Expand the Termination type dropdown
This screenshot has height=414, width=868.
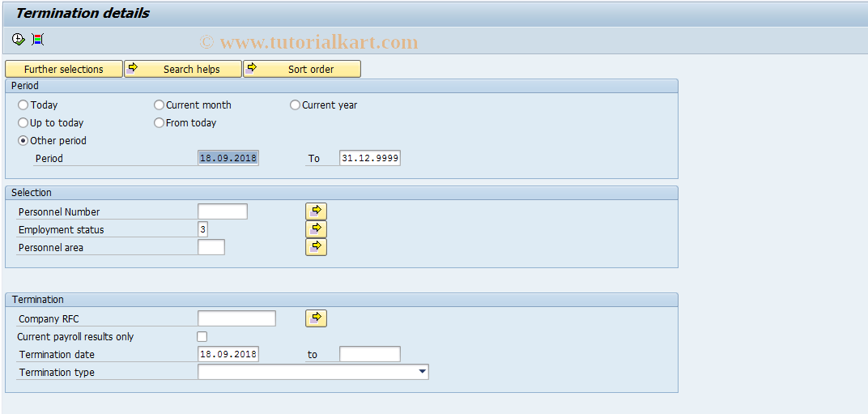pos(423,372)
